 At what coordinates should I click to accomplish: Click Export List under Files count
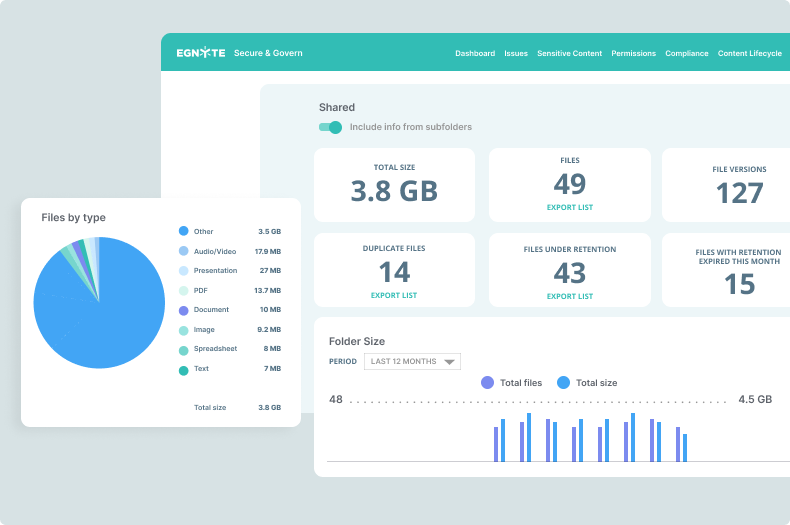click(x=570, y=207)
